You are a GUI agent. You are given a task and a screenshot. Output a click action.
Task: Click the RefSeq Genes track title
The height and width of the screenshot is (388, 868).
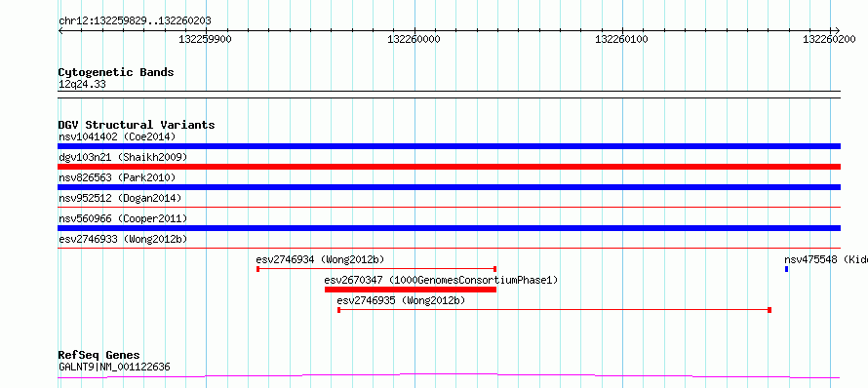coord(99,355)
